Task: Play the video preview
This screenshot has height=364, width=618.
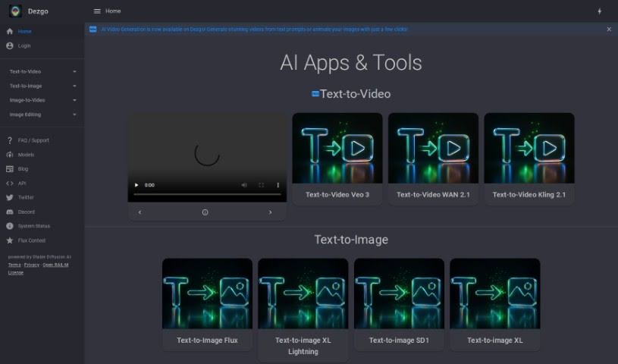Action: 136,185
